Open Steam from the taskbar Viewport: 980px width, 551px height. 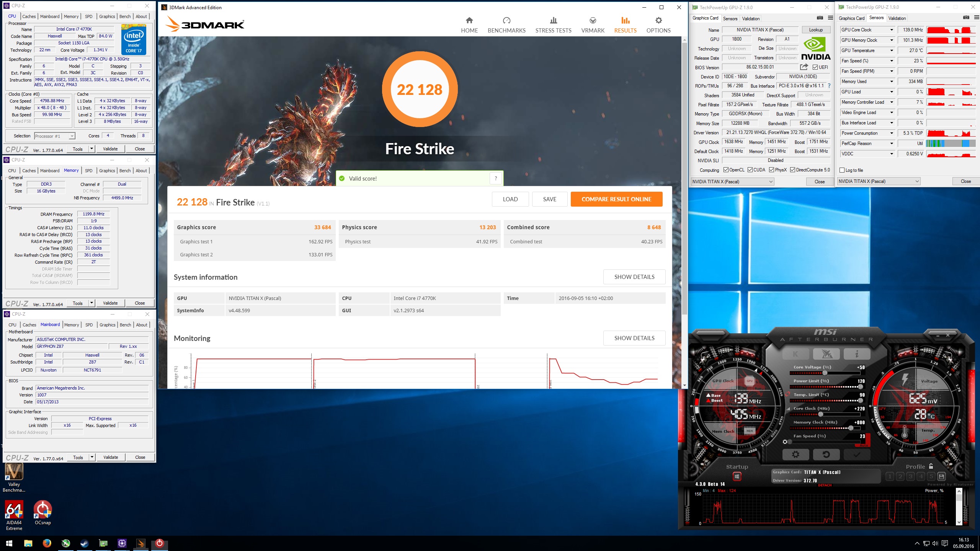tap(84, 543)
